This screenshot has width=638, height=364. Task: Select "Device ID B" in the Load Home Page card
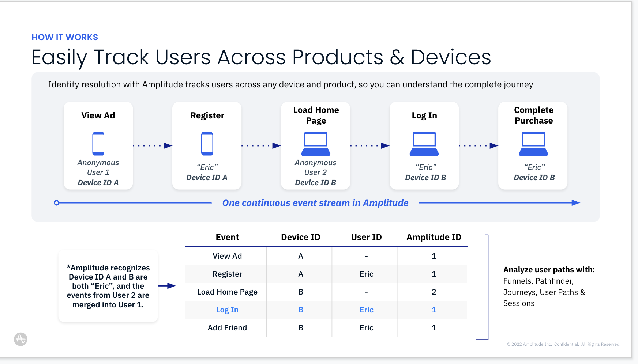tap(315, 183)
